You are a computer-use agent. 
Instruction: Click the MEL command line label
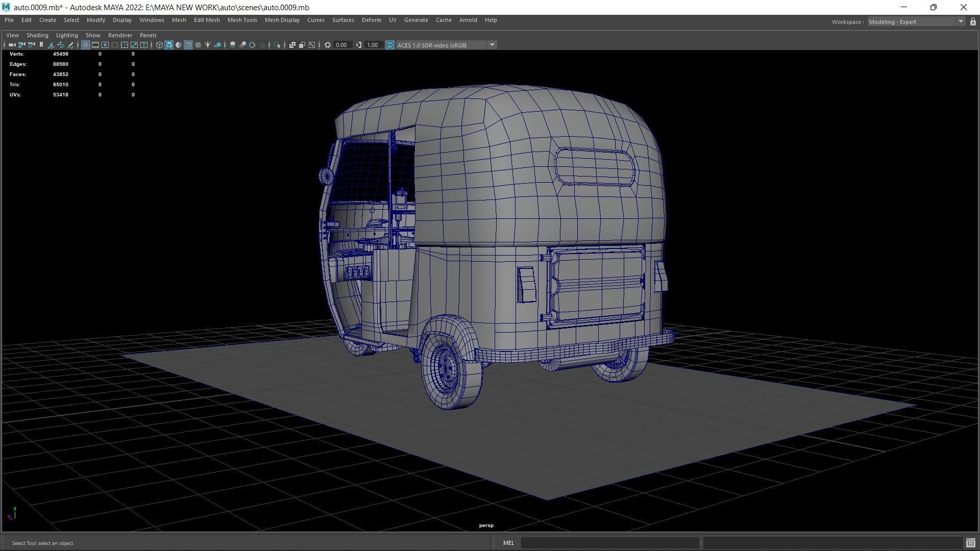pos(508,543)
